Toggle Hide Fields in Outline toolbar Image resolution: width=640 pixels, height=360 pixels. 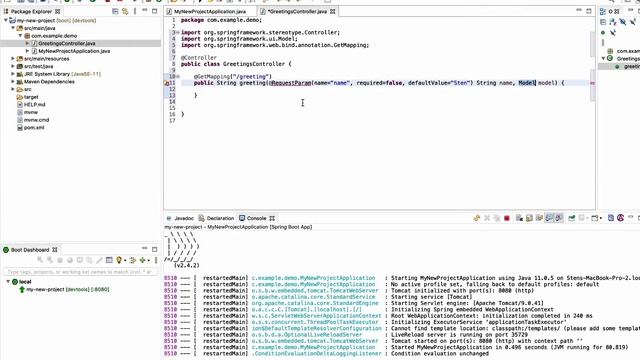coord(622,22)
